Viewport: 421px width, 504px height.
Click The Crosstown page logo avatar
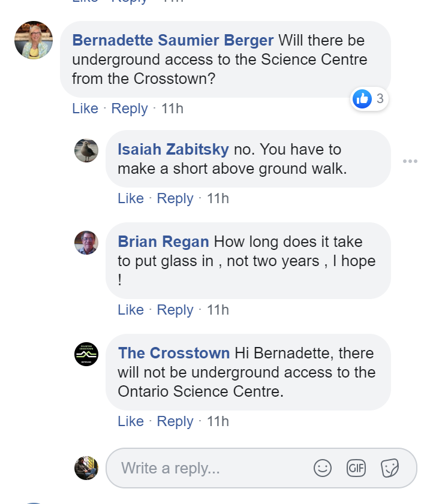(x=86, y=354)
